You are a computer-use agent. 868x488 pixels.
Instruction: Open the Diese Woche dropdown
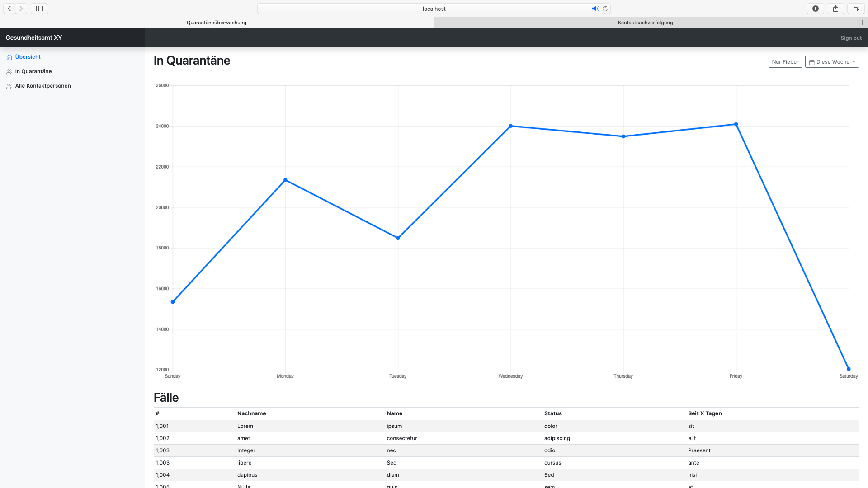(x=832, y=62)
